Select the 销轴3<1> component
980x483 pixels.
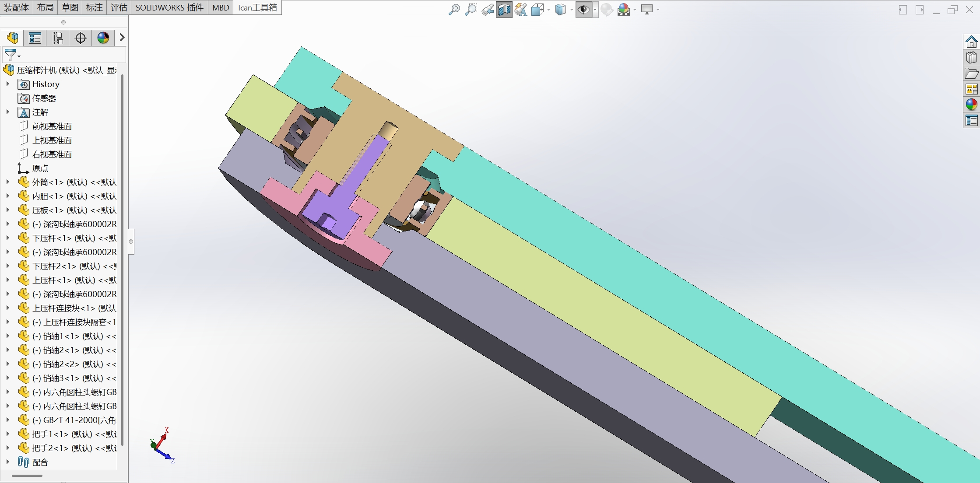(67, 378)
